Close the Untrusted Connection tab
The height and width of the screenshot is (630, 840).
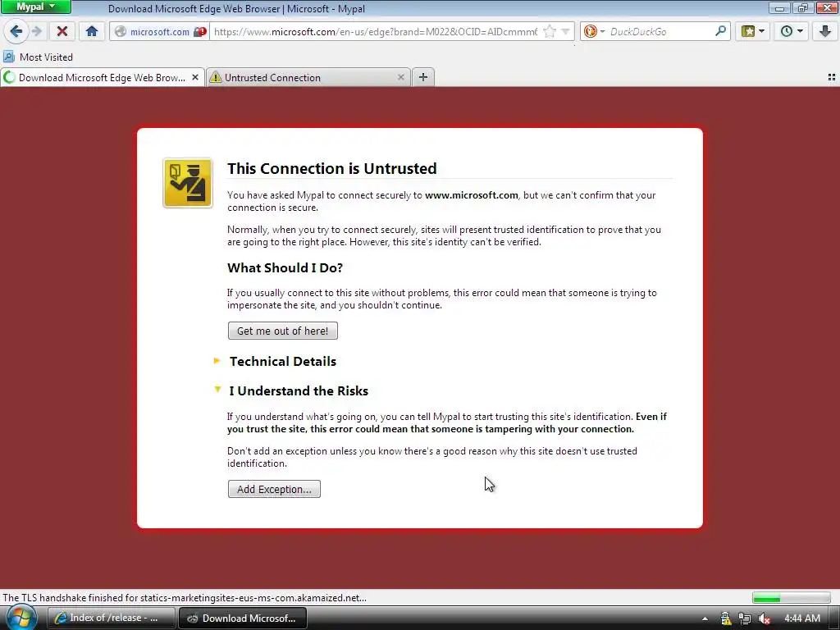tap(400, 78)
